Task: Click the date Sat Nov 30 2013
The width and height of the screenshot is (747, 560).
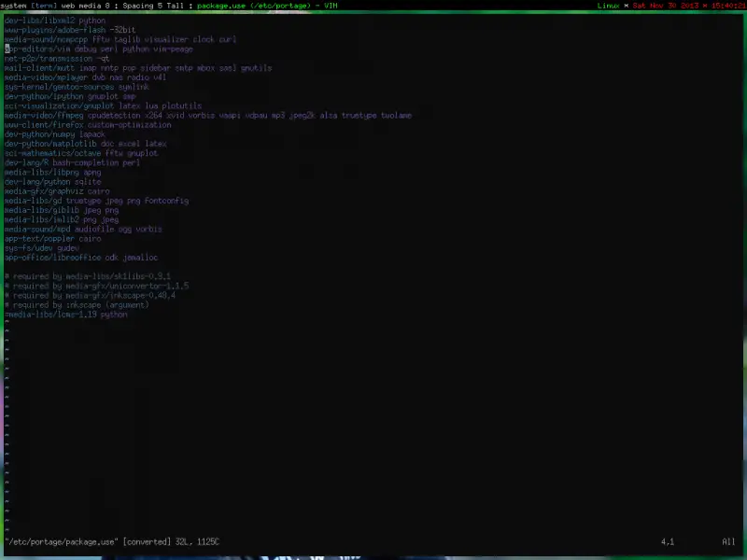Action: coord(666,6)
